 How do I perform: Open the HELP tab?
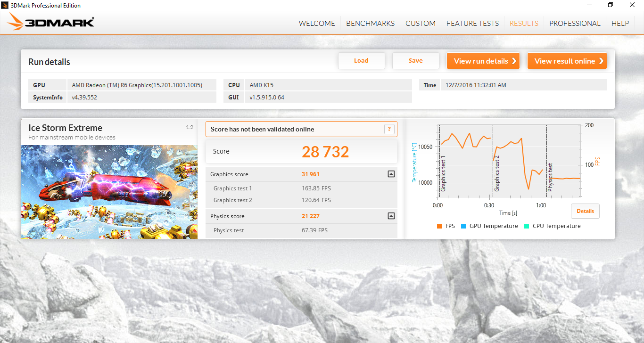click(x=620, y=23)
